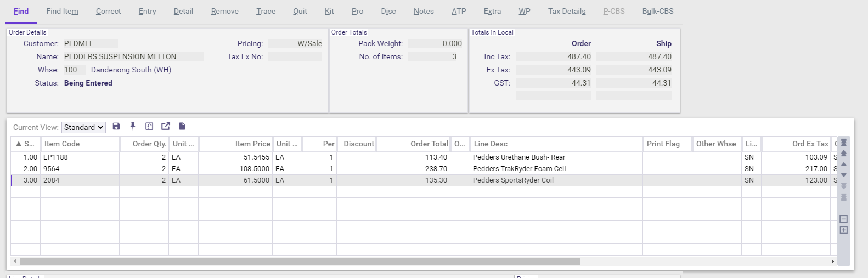The image size is (868, 278).
Task: Click Ord Ex Tax value 217.00
Action: (x=796, y=168)
